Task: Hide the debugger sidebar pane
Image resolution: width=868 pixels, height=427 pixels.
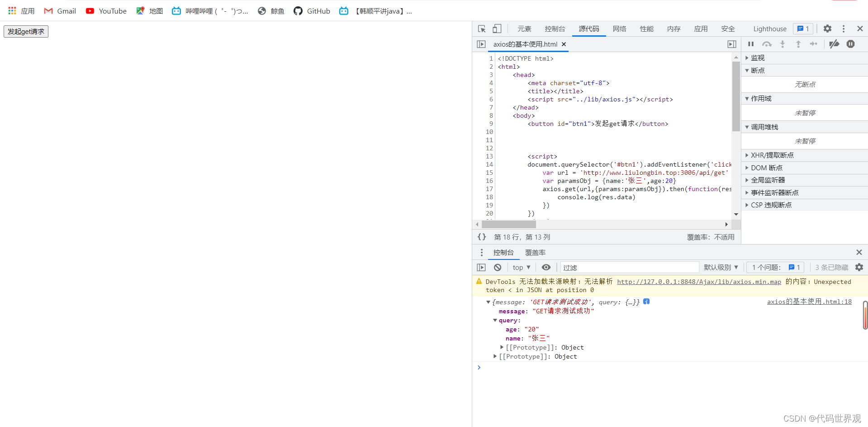Action: 732,44
